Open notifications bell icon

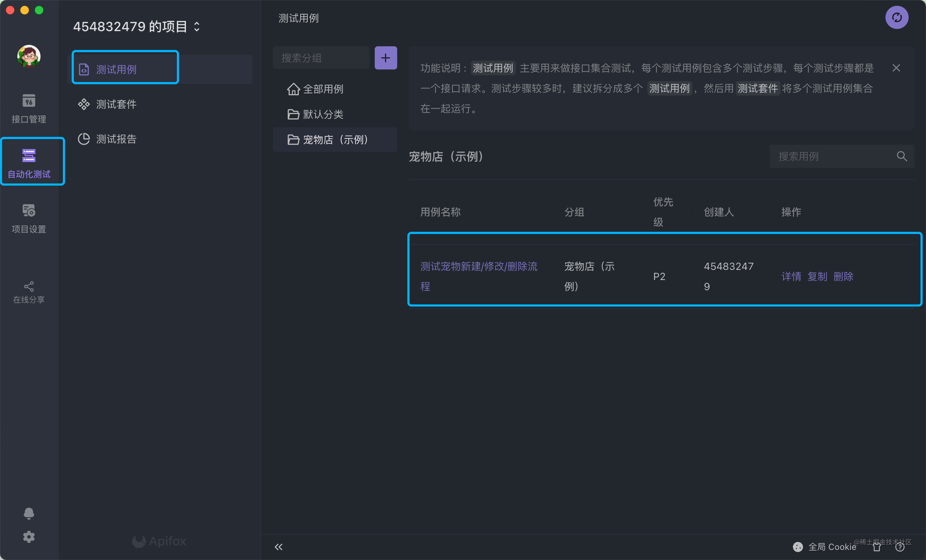29,513
